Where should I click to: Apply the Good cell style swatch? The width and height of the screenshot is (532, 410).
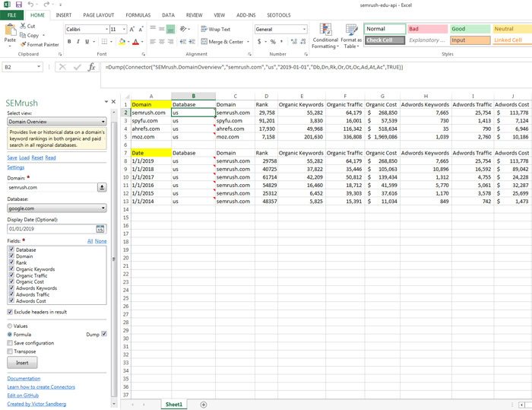470,29
